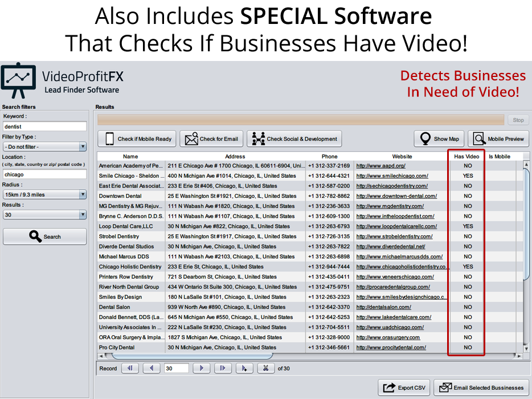Select the Downtown Dental row name
Image resolution: width=532 pixels, height=399 pixels.
[x=120, y=196]
